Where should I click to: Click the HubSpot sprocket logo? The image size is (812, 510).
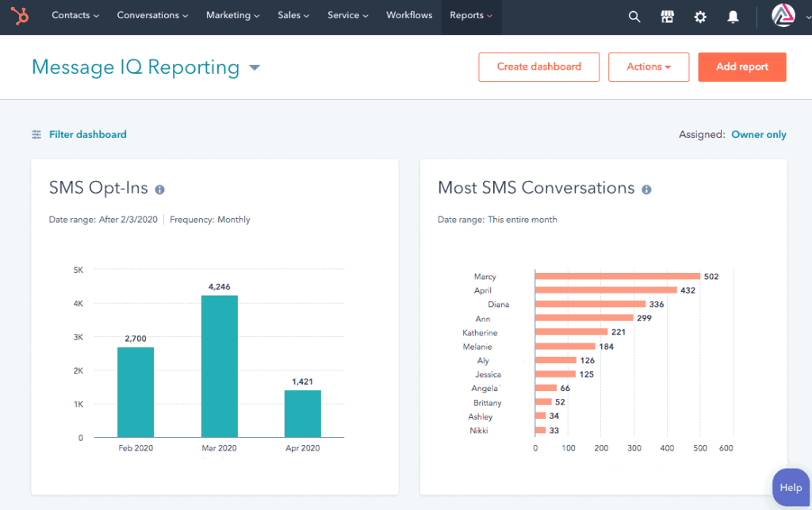[21, 16]
